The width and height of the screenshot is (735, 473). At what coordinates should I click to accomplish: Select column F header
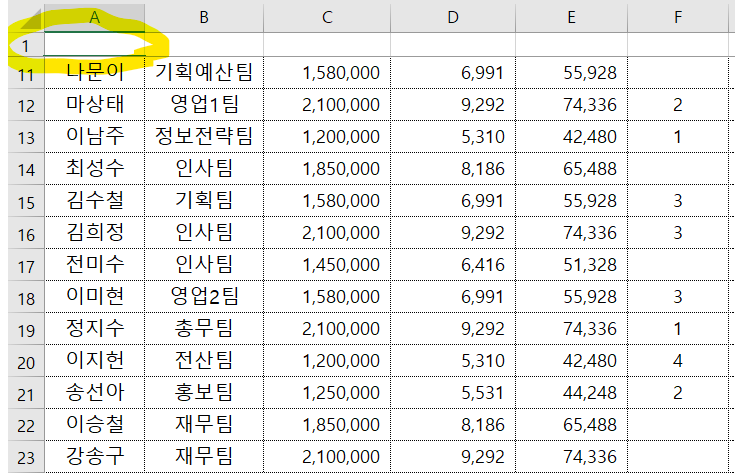click(x=678, y=17)
